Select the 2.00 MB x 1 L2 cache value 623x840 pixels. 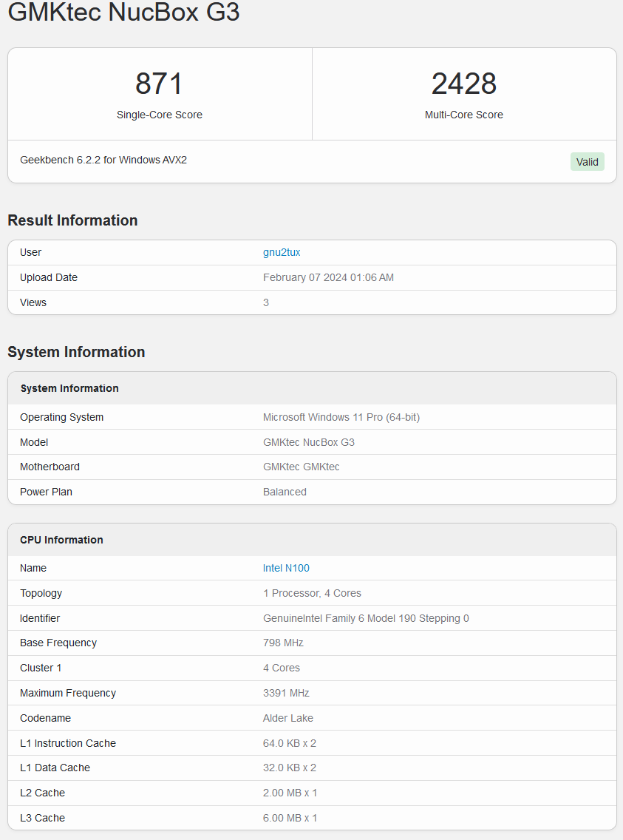[x=290, y=793]
